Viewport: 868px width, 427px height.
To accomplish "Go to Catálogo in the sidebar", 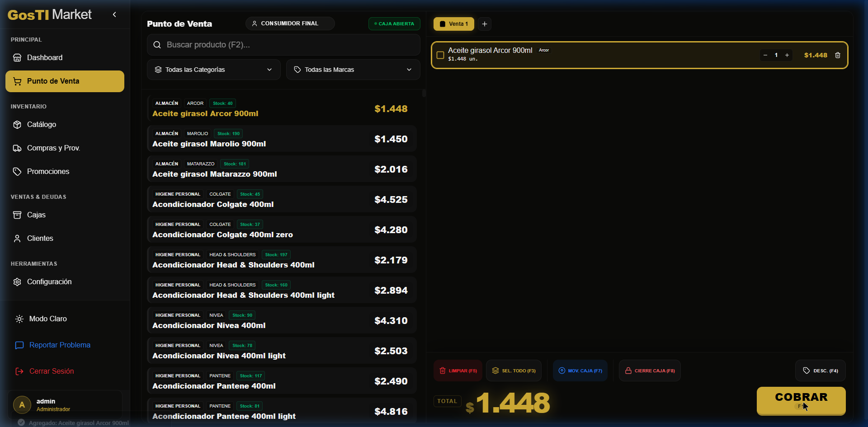I will [65, 125].
